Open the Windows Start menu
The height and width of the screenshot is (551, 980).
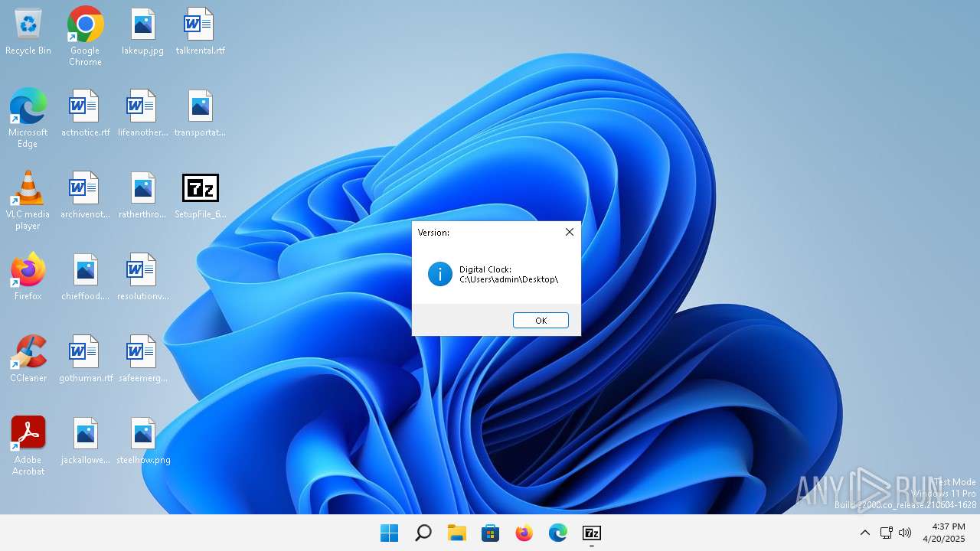coord(389,533)
